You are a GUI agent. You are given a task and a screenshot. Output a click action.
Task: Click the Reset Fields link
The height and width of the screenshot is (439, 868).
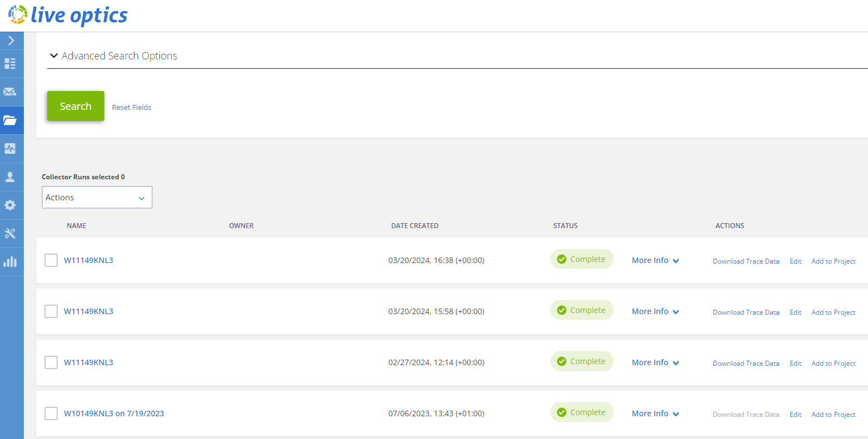point(132,107)
